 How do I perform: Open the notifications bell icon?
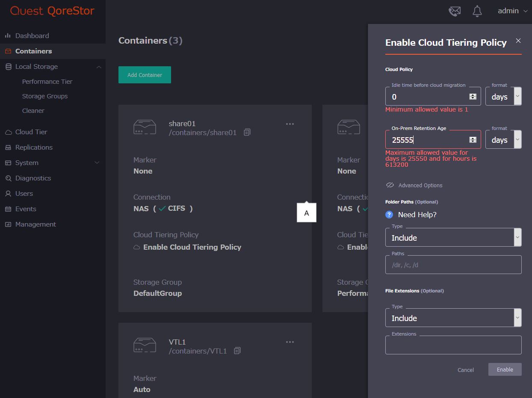[x=477, y=11]
